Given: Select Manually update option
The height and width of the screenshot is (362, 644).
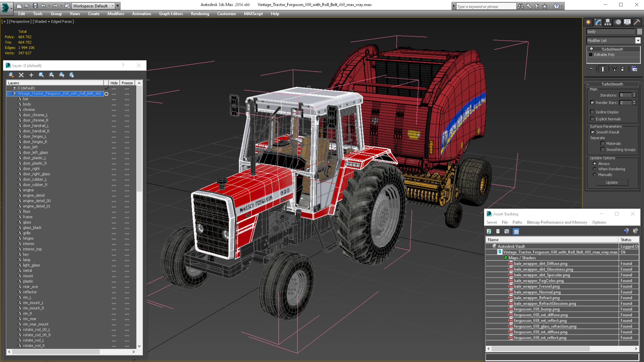Looking at the screenshot, I should (x=595, y=175).
